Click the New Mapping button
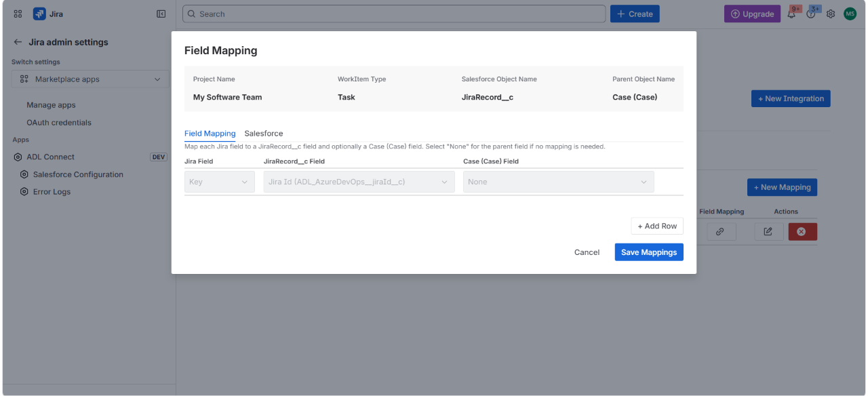Viewport: 868px width, 396px height. coord(782,187)
